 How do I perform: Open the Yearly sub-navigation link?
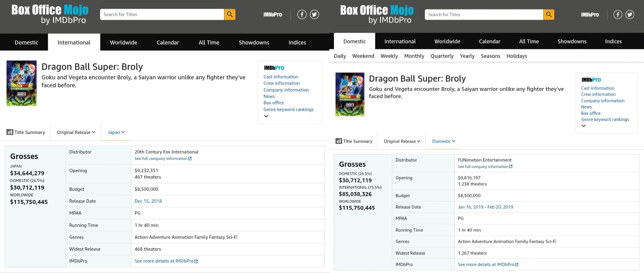(467, 56)
